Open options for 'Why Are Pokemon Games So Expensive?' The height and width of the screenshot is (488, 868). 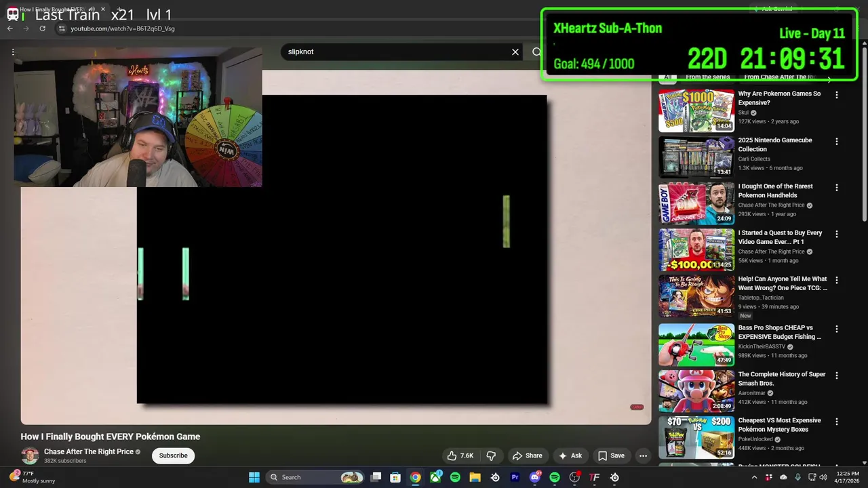(x=836, y=95)
